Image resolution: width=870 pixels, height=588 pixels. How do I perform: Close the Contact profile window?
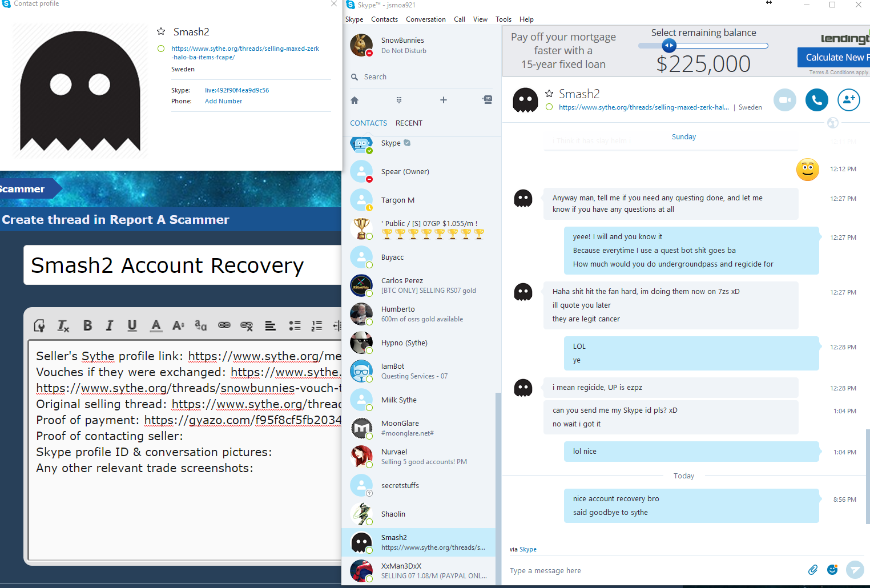click(x=334, y=4)
